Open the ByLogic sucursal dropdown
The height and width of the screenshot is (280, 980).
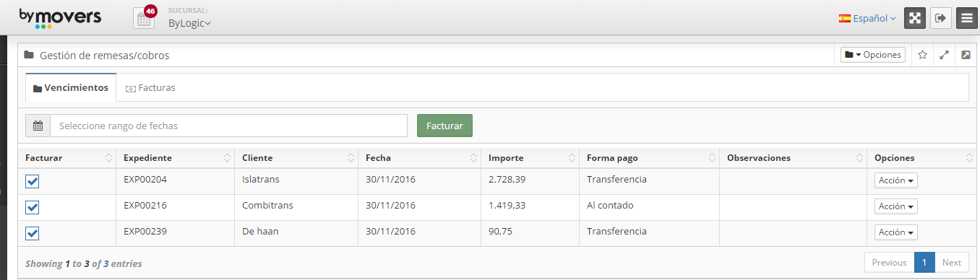click(189, 23)
